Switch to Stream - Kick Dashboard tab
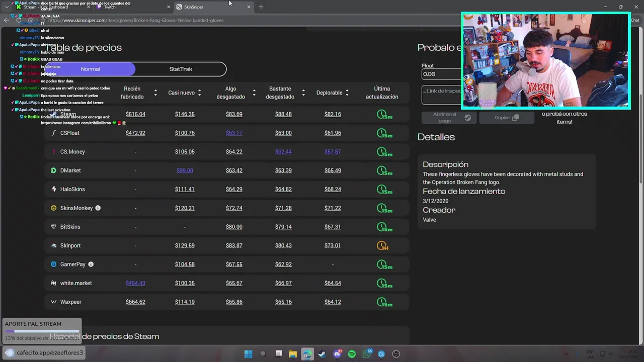Screen dimensions: 644x362 coord(53,7)
